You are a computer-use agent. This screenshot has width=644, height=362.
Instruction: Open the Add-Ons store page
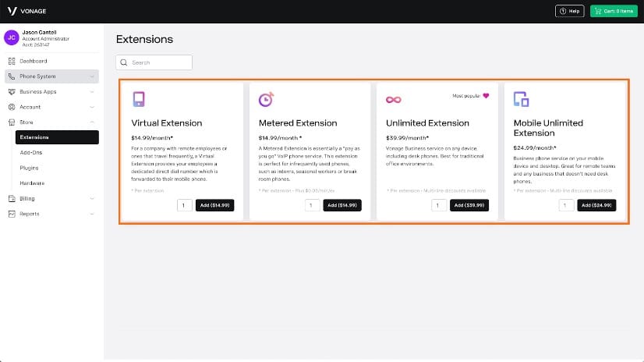[30, 153]
